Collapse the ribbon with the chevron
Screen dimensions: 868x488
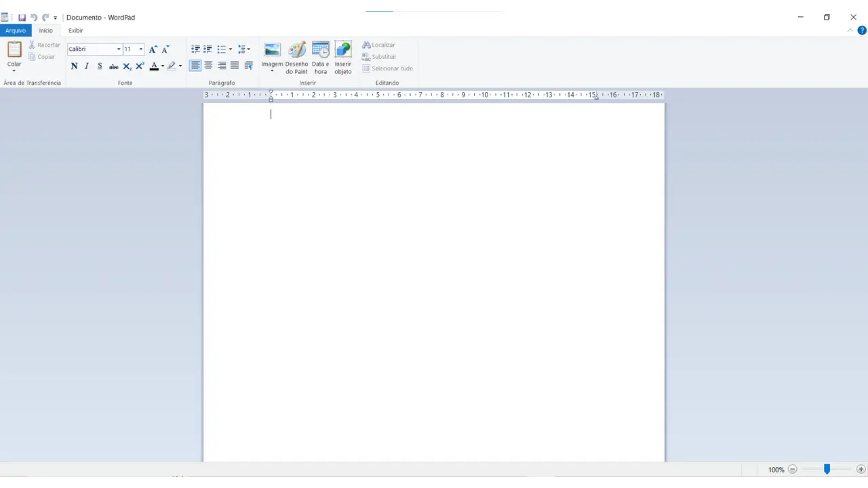tap(850, 30)
